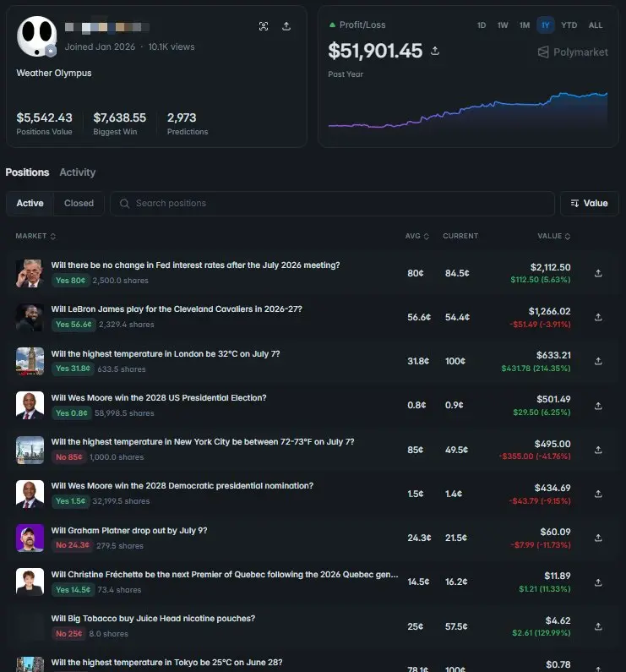This screenshot has width=626, height=672.
Task: Select the 1Y profit/loss range
Action: point(546,25)
